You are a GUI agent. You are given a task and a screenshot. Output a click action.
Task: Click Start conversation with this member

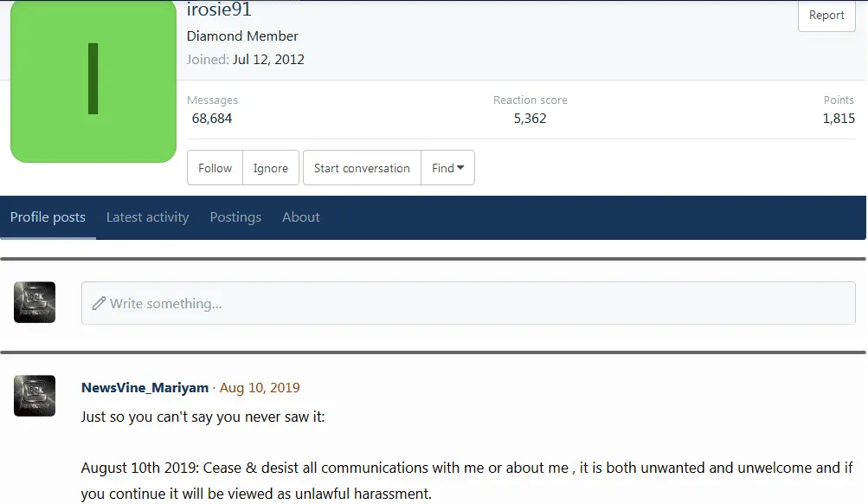point(362,168)
